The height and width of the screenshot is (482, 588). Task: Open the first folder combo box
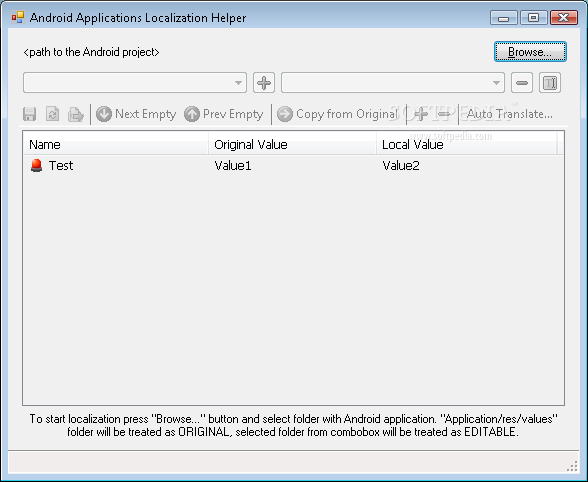coord(135,83)
